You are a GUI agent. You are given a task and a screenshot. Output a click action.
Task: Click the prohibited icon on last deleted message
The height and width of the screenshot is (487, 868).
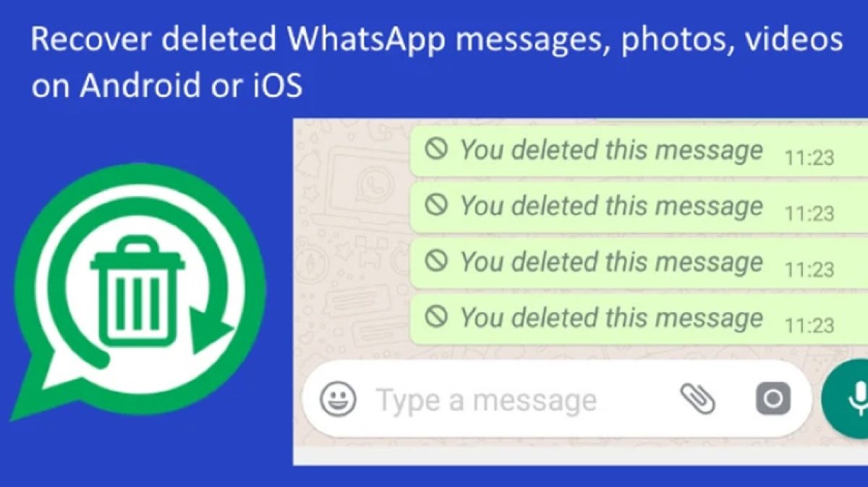pos(435,316)
